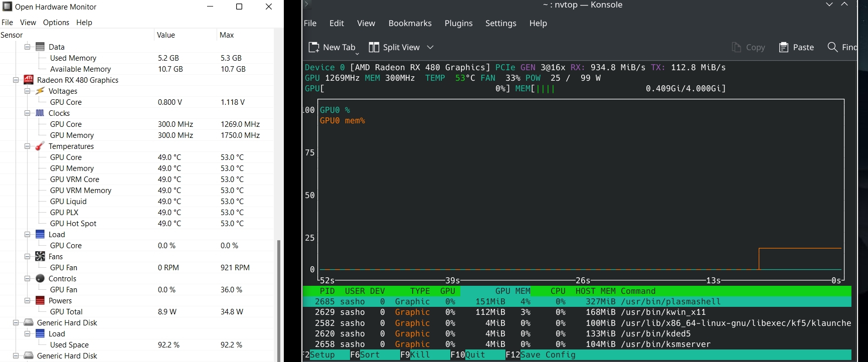868x362 pixels.
Task: Click the Radeon RX 480 Graphics card icon
Action: point(29,80)
